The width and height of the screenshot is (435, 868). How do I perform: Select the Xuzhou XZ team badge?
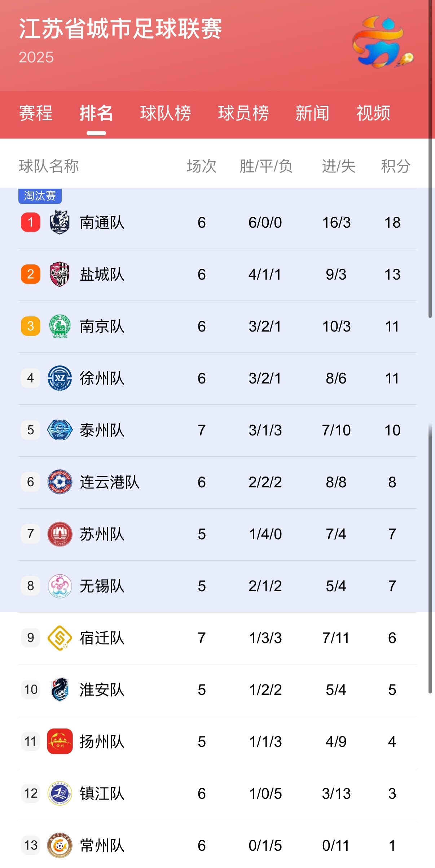coord(60,378)
